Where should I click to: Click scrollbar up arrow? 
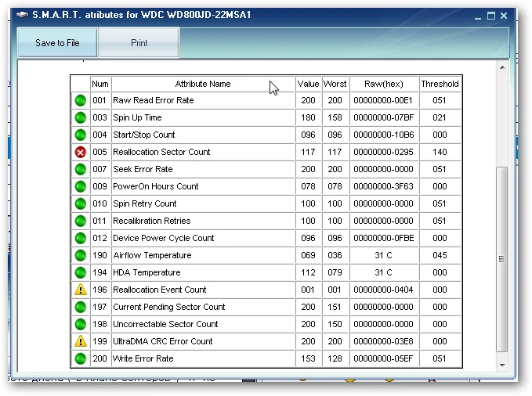(x=502, y=67)
